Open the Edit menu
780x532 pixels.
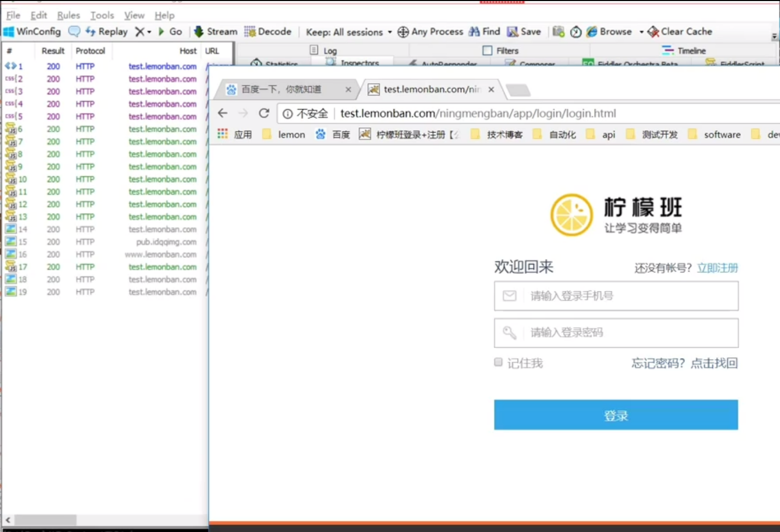[39, 15]
